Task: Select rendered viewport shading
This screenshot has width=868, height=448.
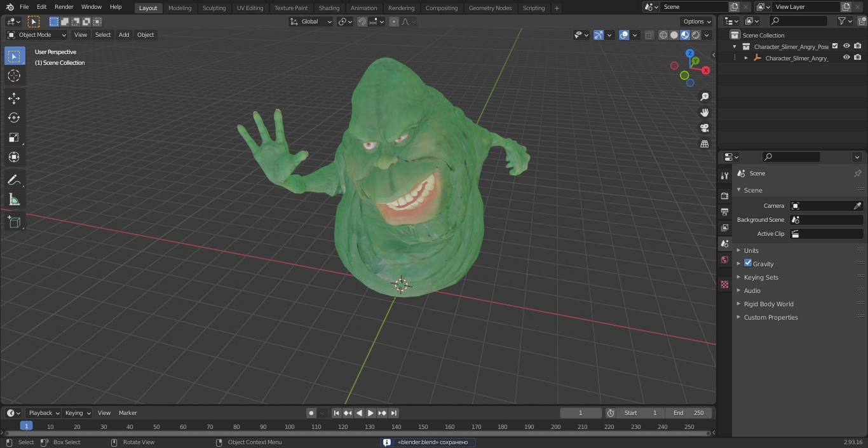Action: click(x=696, y=35)
